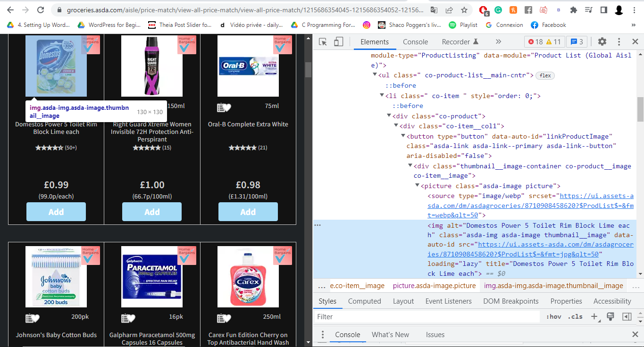This screenshot has height=347, width=644.
Task: Collapse the div co-item__col1 node
Action: (x=396, y=126)
